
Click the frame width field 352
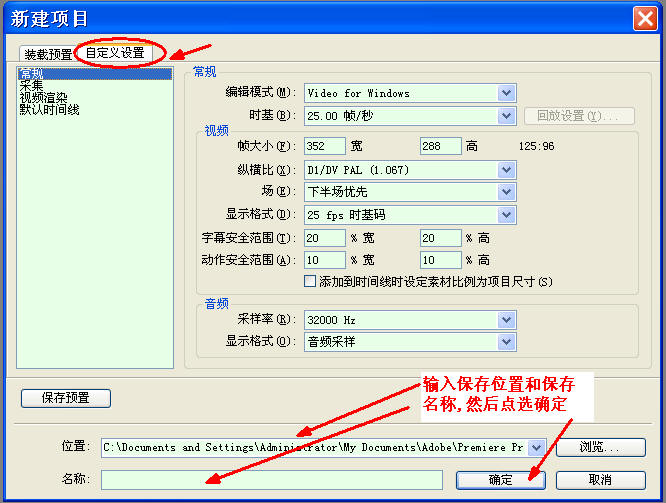[x=325, y=146]
